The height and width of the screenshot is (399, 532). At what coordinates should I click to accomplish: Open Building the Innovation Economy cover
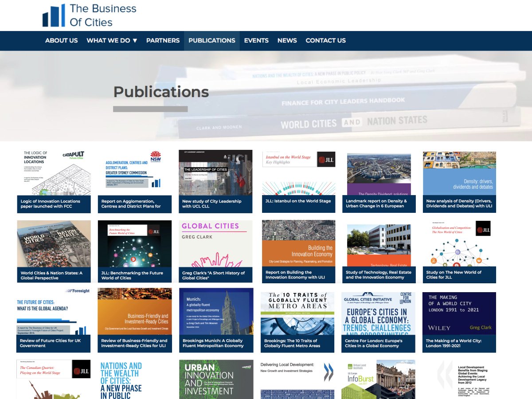click(299, 243)
